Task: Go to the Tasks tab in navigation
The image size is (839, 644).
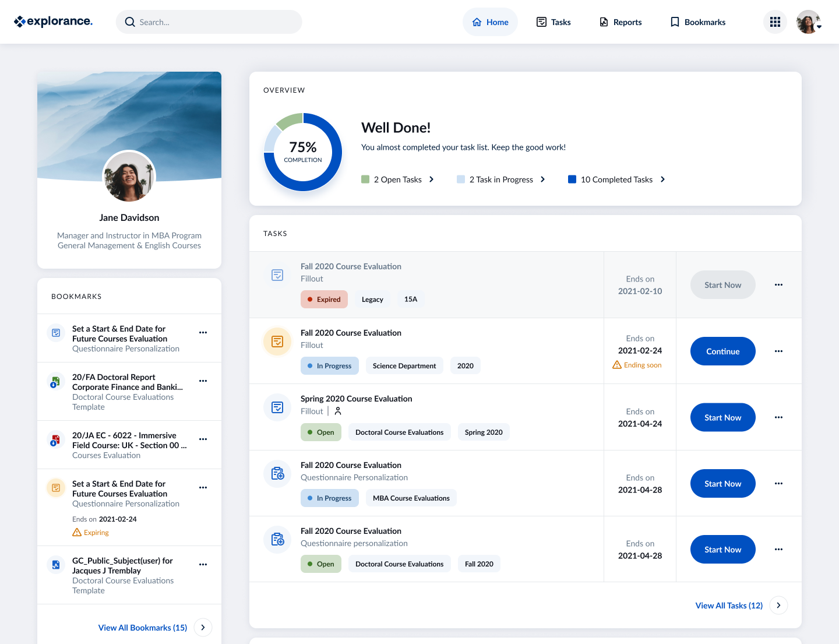Action: [554, 22]
